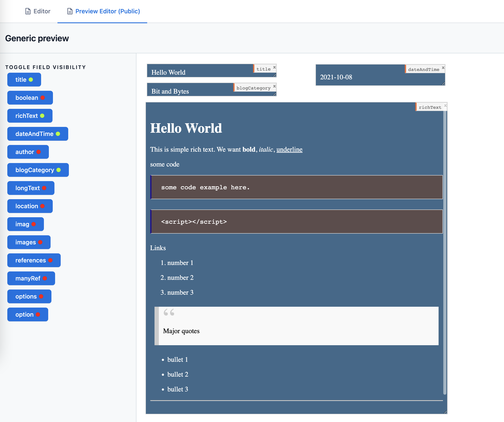Toggle visibility of author field

[x=28, y=152]
